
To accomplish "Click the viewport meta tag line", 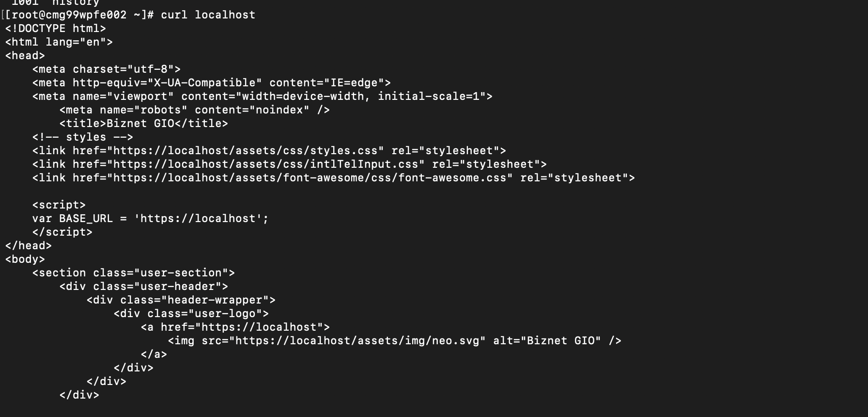I will (x=262, y=96).
